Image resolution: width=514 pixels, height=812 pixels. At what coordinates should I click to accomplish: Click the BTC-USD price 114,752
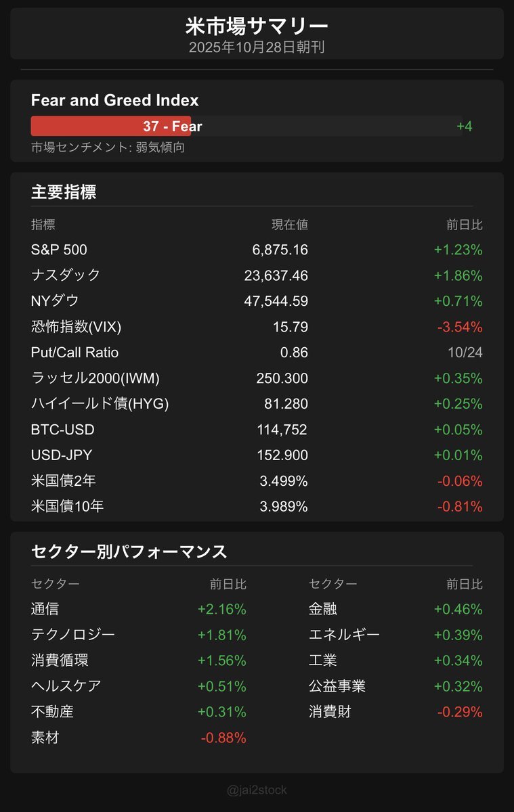(x=282, y=430)
